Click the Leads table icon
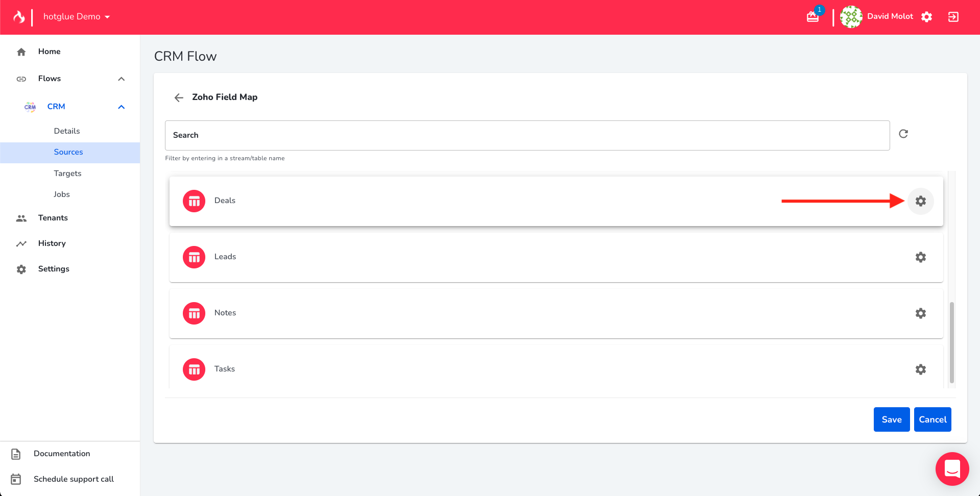 click(194, 257)
